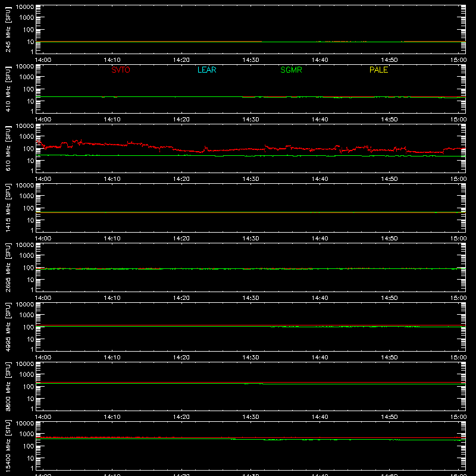Viewport: 476px width, 476px height.
Task: Click 14:00 time label under 610 MHz panel
Action: click(43, 179)
